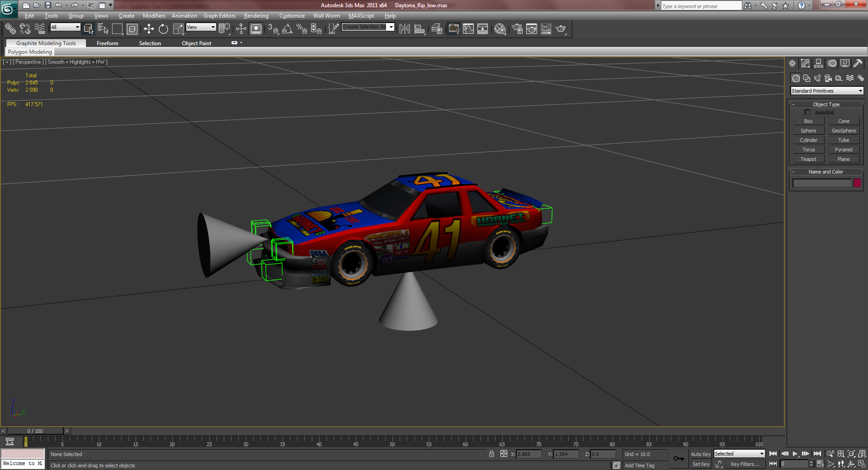Viewport: 868px width, 470px height.
Task: Open Curve Editor from the toolbar
Action: coord(468,29)
